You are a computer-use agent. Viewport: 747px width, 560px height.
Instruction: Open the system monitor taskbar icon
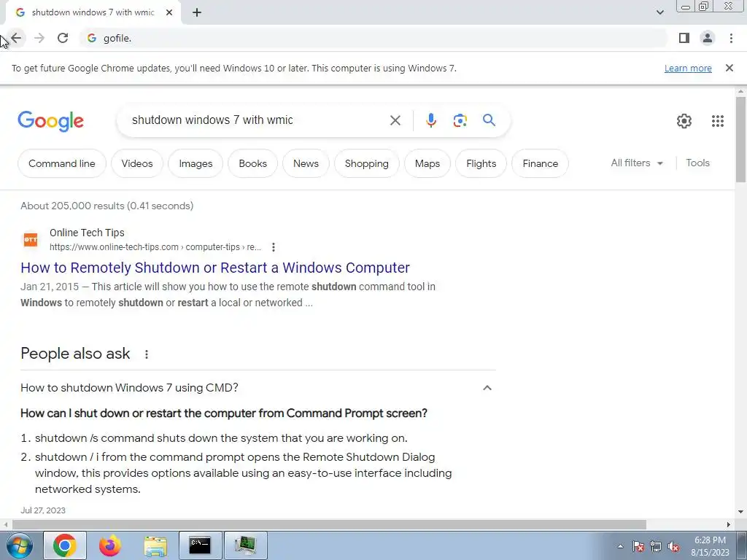point(245,545)
